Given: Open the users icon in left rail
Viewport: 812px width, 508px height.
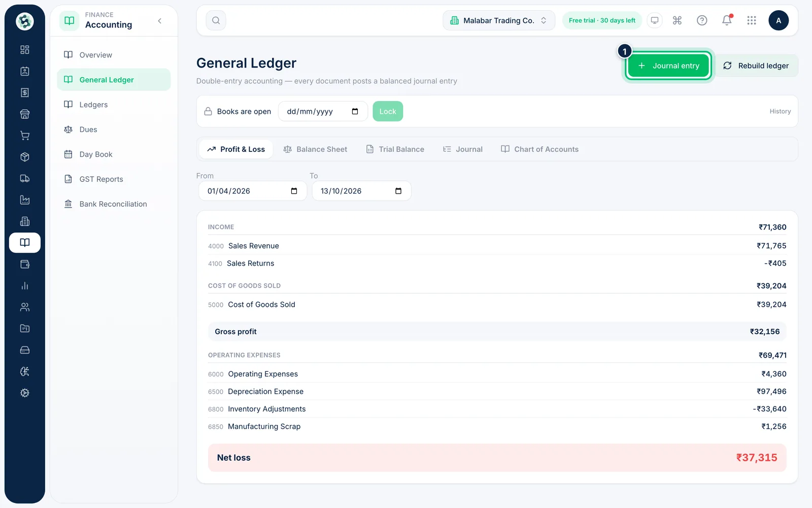Looking at the screenshot, I should coord(24,307).
